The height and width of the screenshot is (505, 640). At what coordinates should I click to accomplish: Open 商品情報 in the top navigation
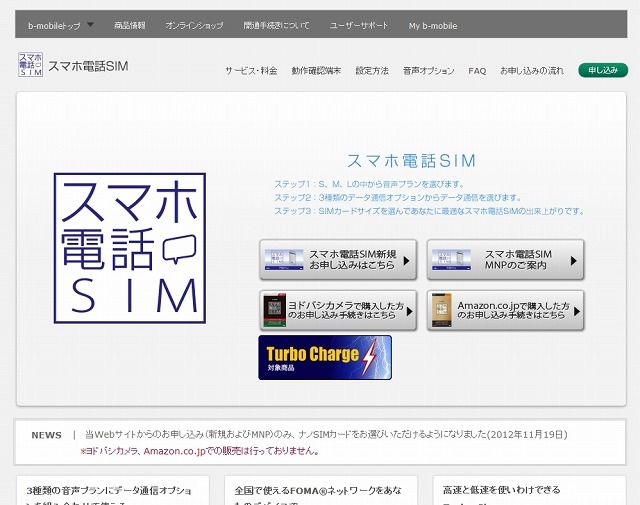point(130,25)
